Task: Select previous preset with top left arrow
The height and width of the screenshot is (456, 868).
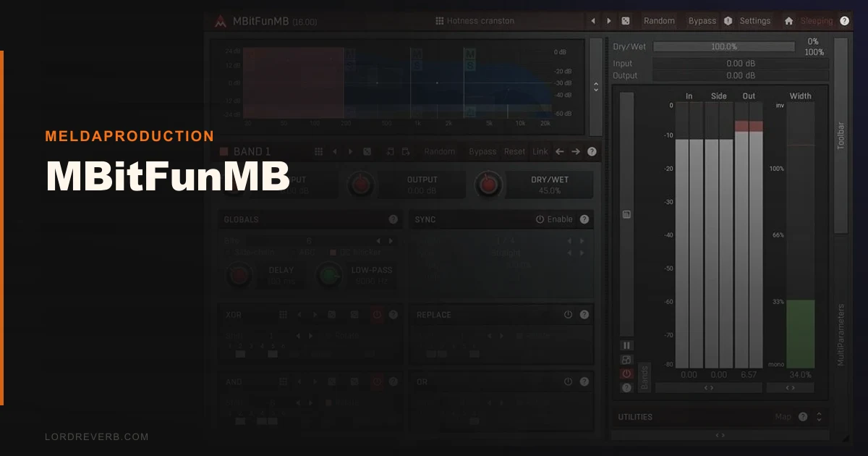Action: click(594, 21)
